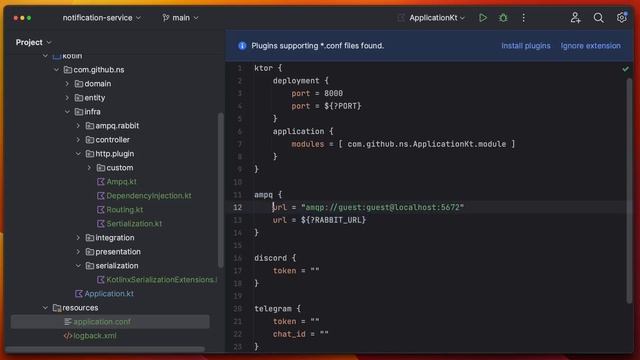Click the modules key on line 7
640x360 pixels.
[307, 144]
